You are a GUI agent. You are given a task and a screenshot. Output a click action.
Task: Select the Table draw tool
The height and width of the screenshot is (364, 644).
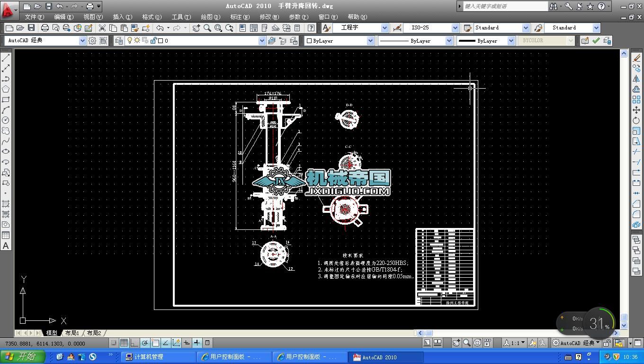[6, 235]
